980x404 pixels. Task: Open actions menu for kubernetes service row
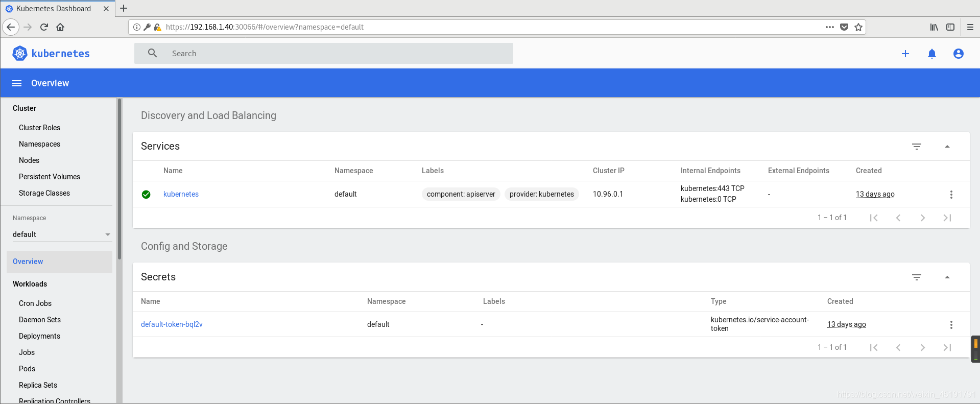pos(951,195)
